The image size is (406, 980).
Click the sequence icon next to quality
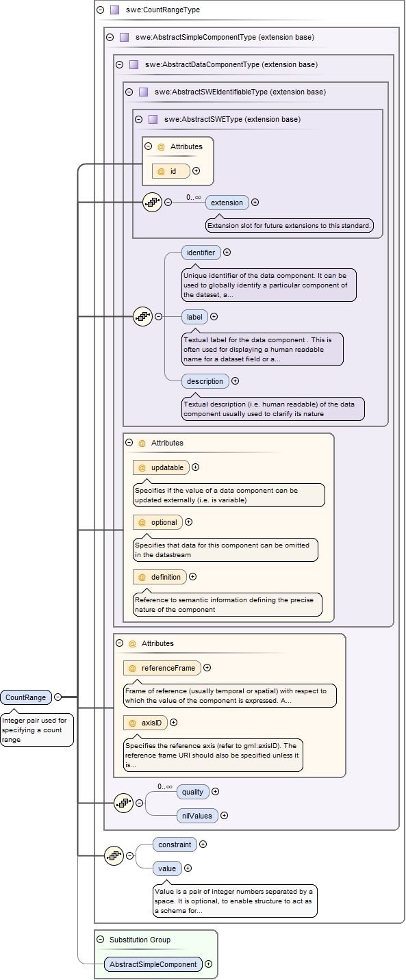[123, 803]
